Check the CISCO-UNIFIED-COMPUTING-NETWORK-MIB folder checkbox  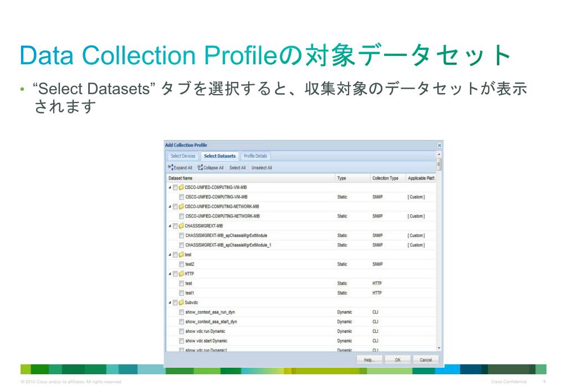coord(175,207)
